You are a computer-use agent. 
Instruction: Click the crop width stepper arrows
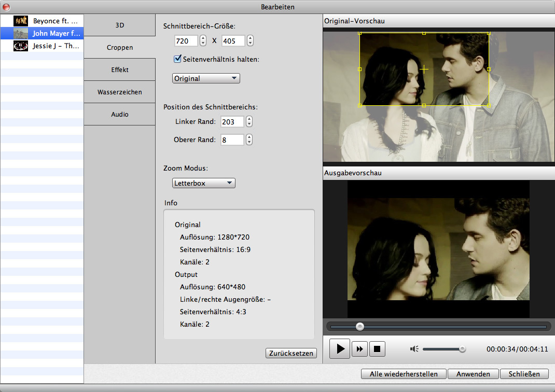(x=203, y=40)
